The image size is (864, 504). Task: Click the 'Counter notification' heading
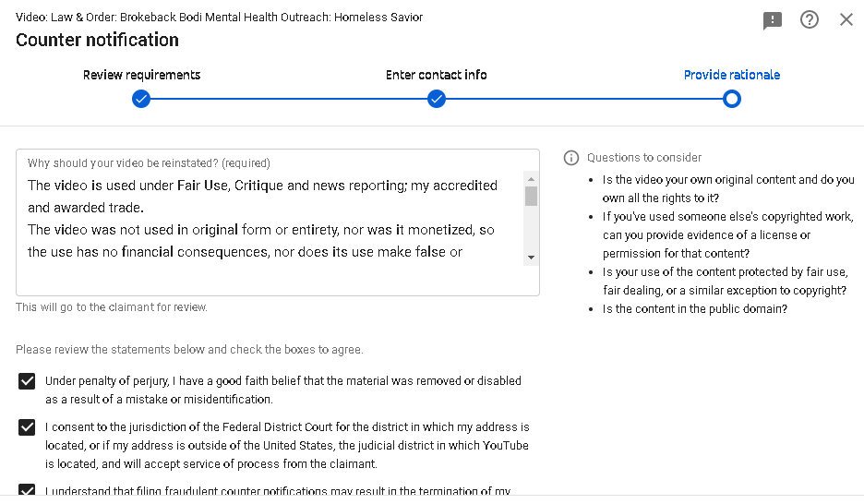click(x=97, y=41)
